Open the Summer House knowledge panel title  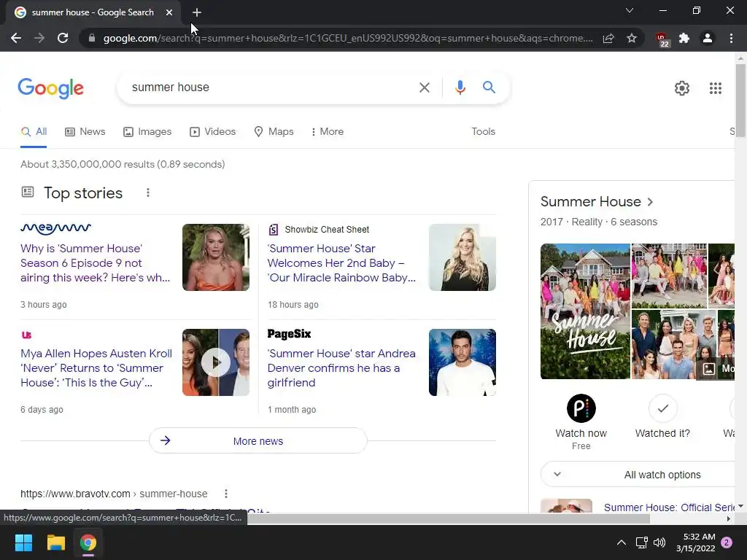597,202
